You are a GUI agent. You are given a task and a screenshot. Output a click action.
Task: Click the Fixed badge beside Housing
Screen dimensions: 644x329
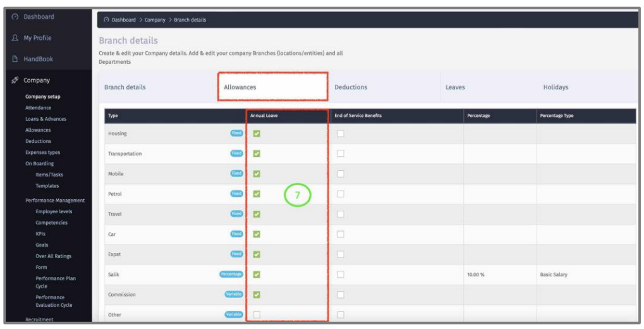[x=236, y=133]
